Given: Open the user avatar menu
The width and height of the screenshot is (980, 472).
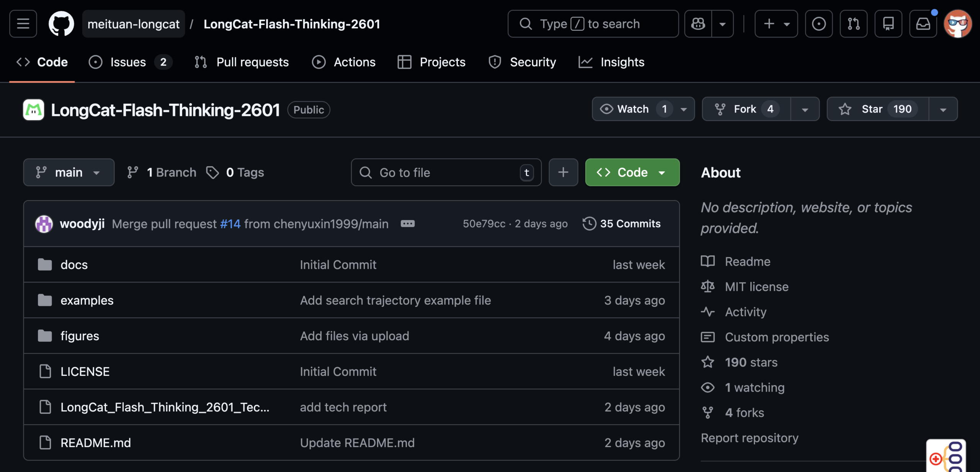Looking at the screenshot, I should tap(957, 24).
